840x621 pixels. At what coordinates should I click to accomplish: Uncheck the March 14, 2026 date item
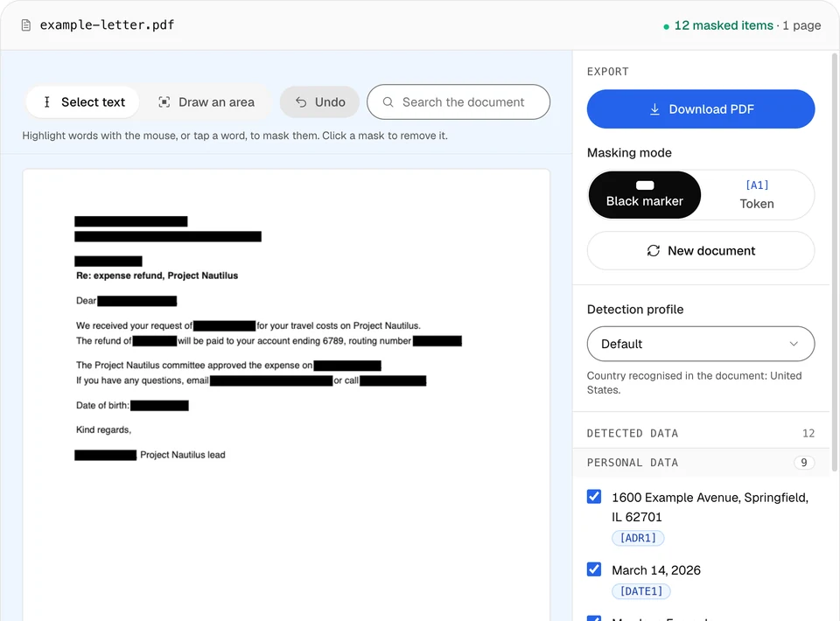click(x=594, y=569)
